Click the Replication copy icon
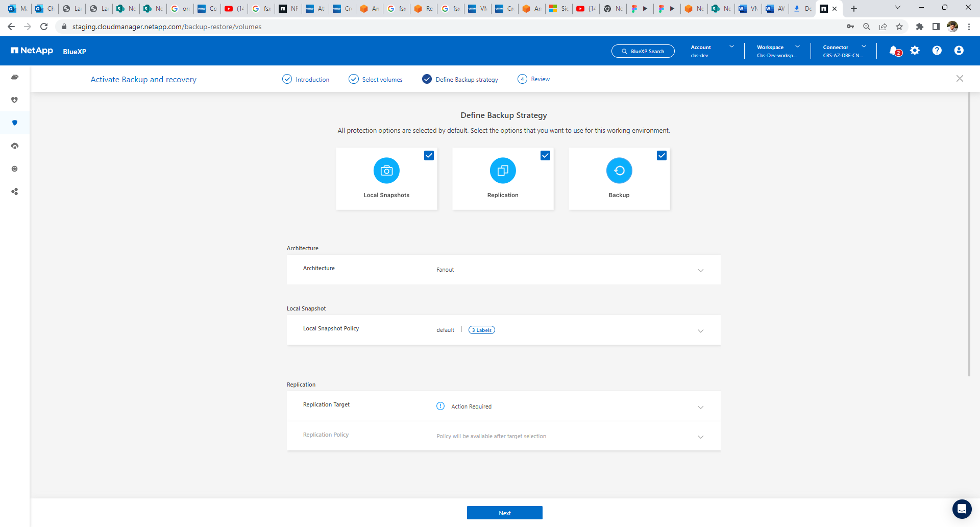Viewport: 980px width, 527px height. pyautogui.click(x=503, y=171)
